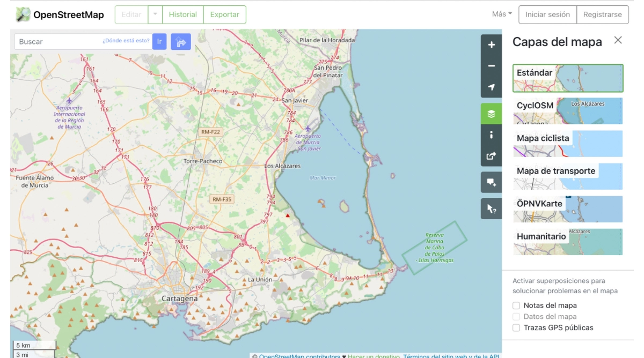Open the share map icon

click(491, 156)
